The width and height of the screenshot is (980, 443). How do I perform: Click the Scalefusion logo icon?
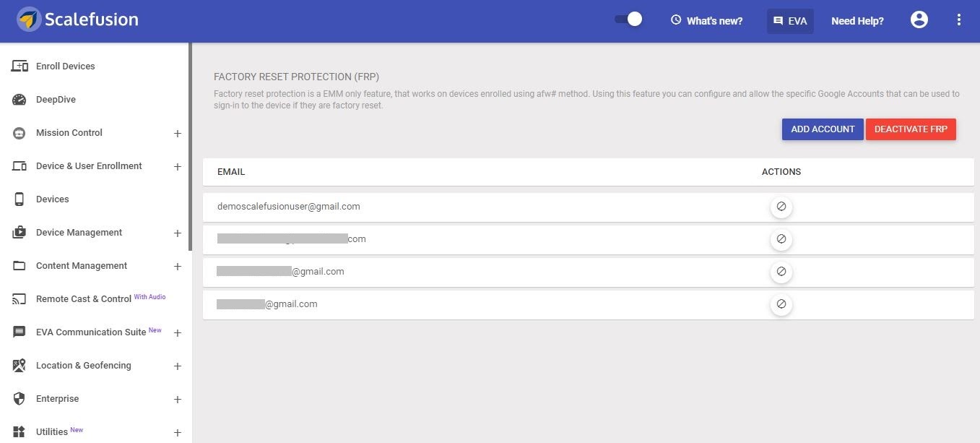[x=29, y=20]
